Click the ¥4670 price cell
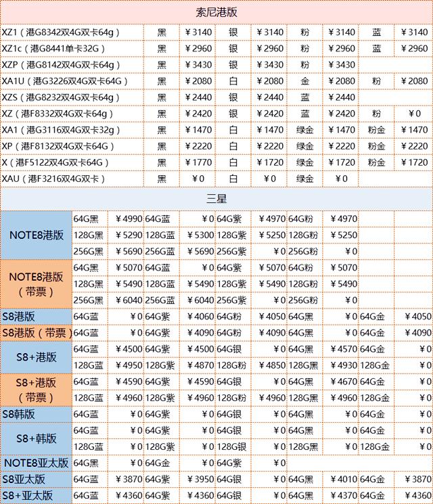Viewport: 433px width, 504px height. tap(341, 382)
